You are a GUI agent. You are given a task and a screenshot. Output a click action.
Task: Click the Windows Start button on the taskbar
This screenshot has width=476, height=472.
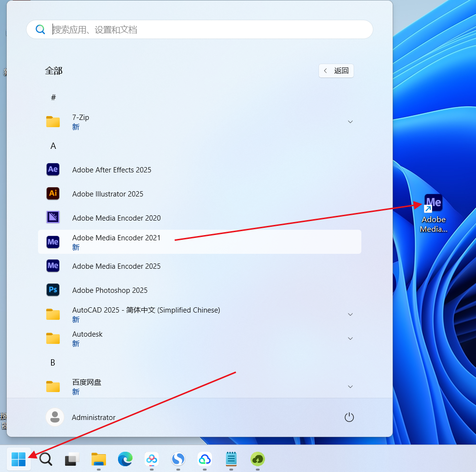pyautogui.click(x=18, y=459)
